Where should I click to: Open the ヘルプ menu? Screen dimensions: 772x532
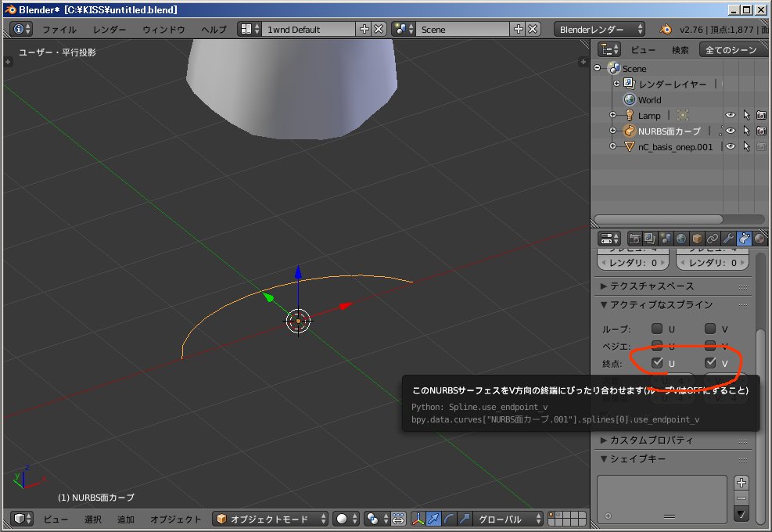coord(214,30)
